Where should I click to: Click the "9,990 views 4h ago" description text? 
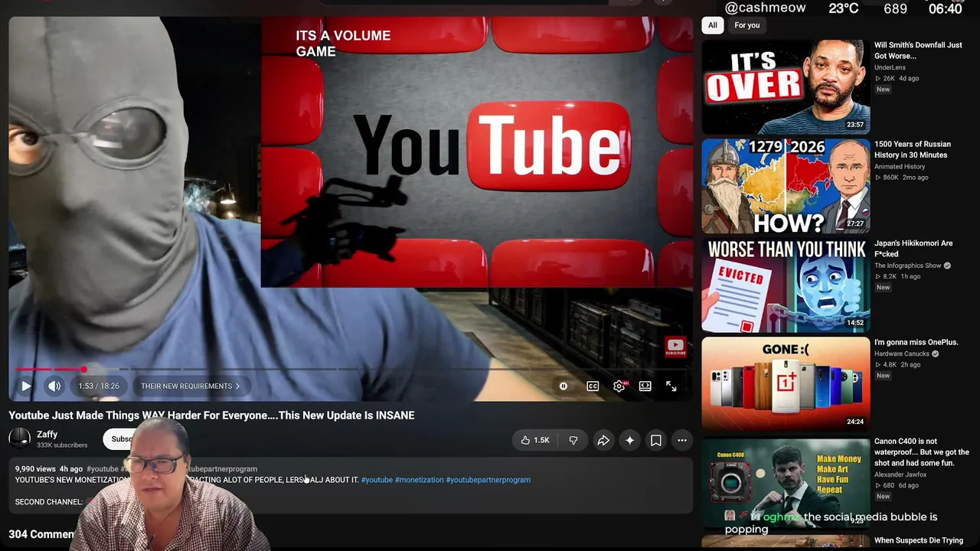[49, 469]
